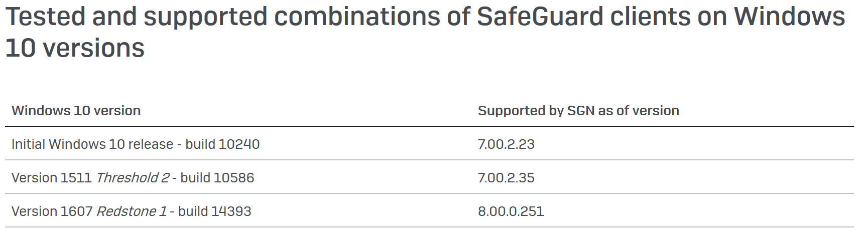Screen dimensions: 868x235
Task: Click the 'build 10240' text
Action: point(222,144)
